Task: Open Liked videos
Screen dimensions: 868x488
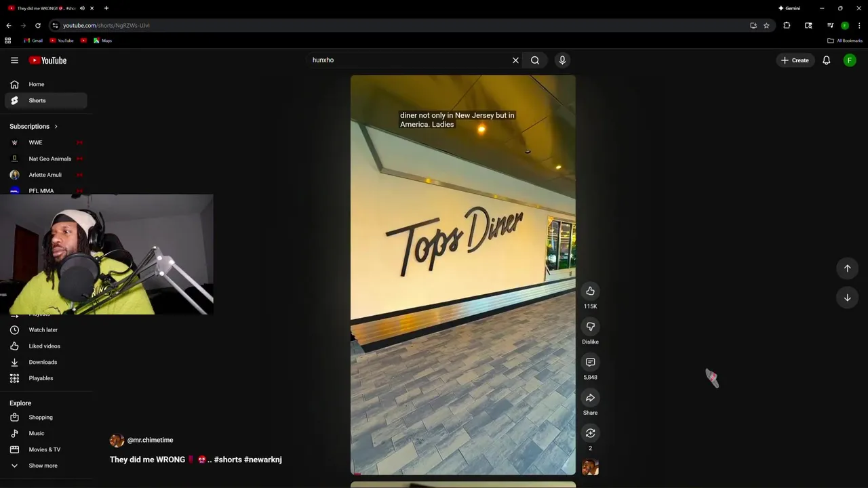Action: (46, 346)
